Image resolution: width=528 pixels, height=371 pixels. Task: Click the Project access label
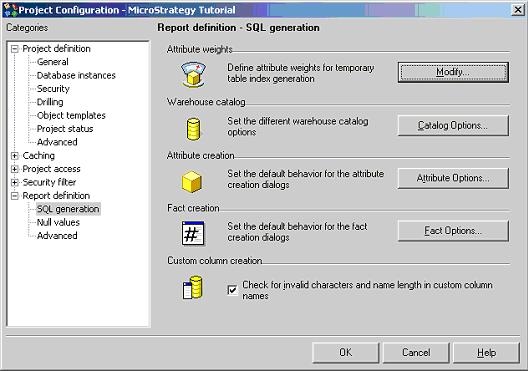[51, 169]
